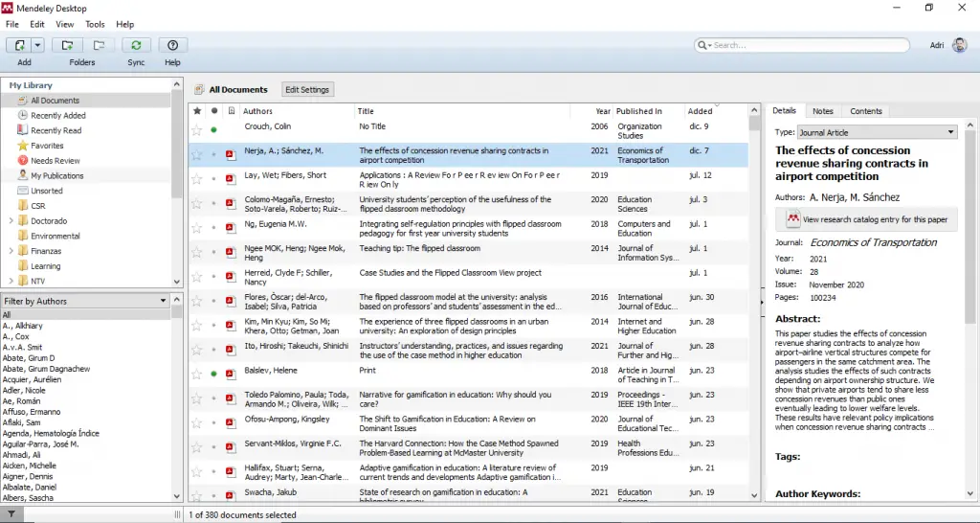This screenshot has height=523, width=980.
Task: Open PDF icon for Ngee MOK, Heng row
Action: coord(232,252)
